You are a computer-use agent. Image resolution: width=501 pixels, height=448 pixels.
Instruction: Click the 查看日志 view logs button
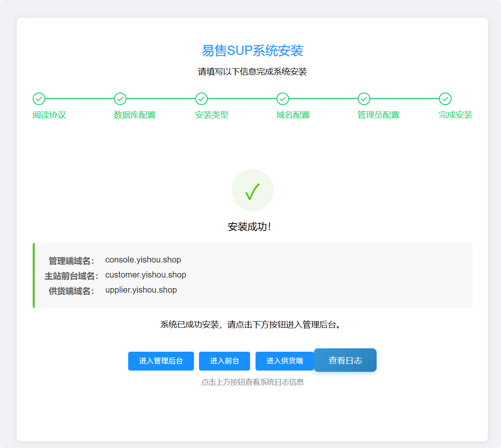(x=345, y=360)
